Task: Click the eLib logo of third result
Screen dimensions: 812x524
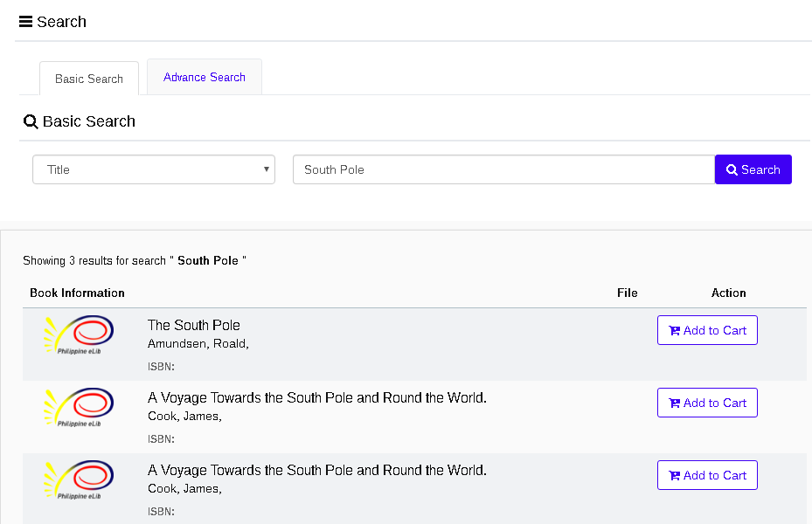Action: (x=79, y=480)
